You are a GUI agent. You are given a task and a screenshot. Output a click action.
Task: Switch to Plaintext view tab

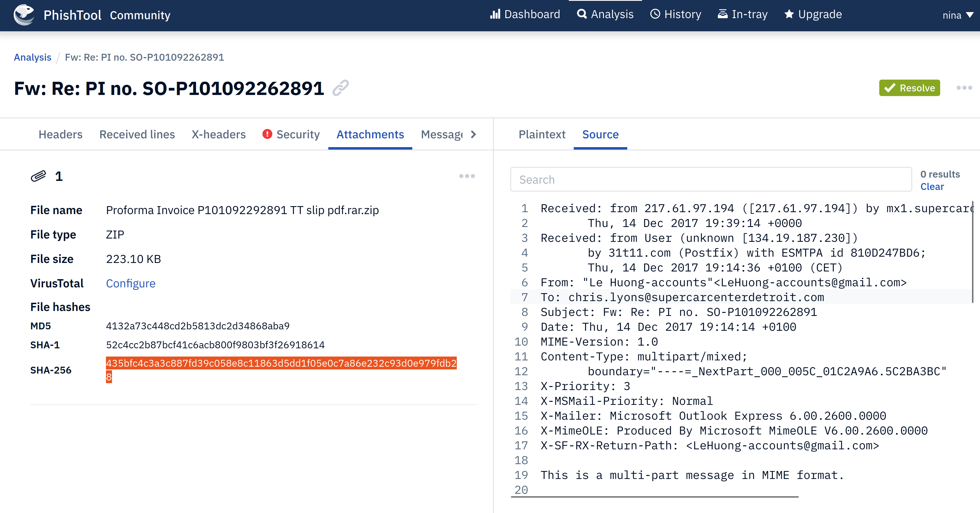pos(543,134)
